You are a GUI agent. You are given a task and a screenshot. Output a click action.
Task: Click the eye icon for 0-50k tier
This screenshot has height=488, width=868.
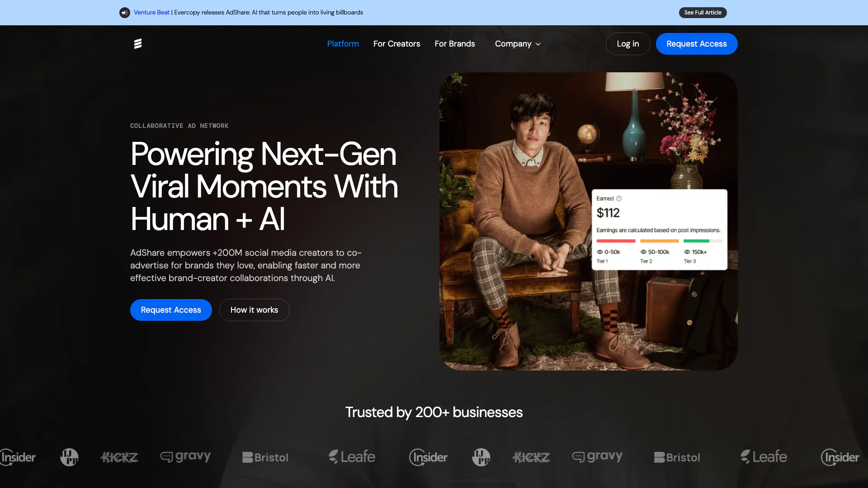click(x=599, y=252)
